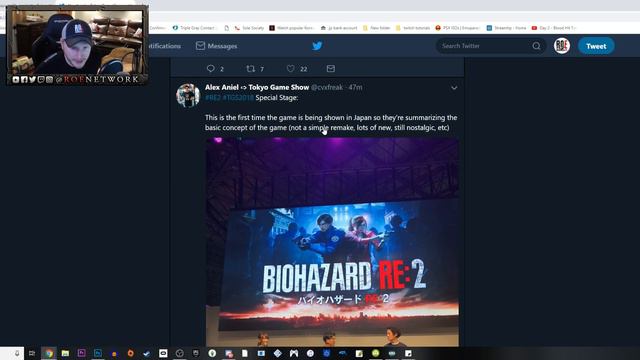Click the Cortana microphone icon in taskbar

tap(17, 353)
